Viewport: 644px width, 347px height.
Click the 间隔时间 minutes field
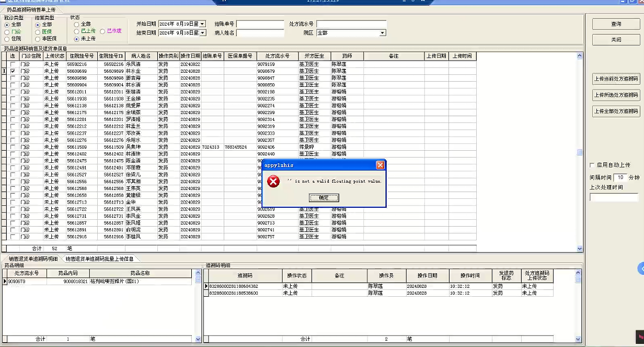[x=619, y=177]
